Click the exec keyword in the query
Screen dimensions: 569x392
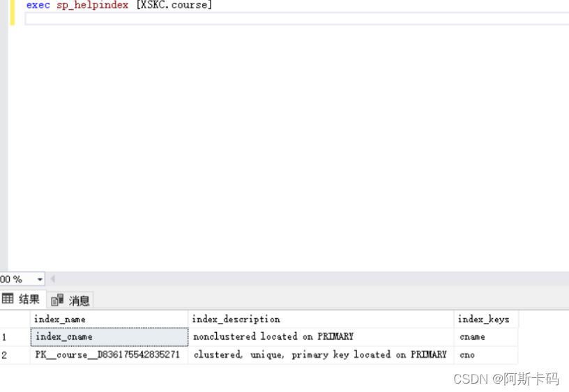[38, 5]
